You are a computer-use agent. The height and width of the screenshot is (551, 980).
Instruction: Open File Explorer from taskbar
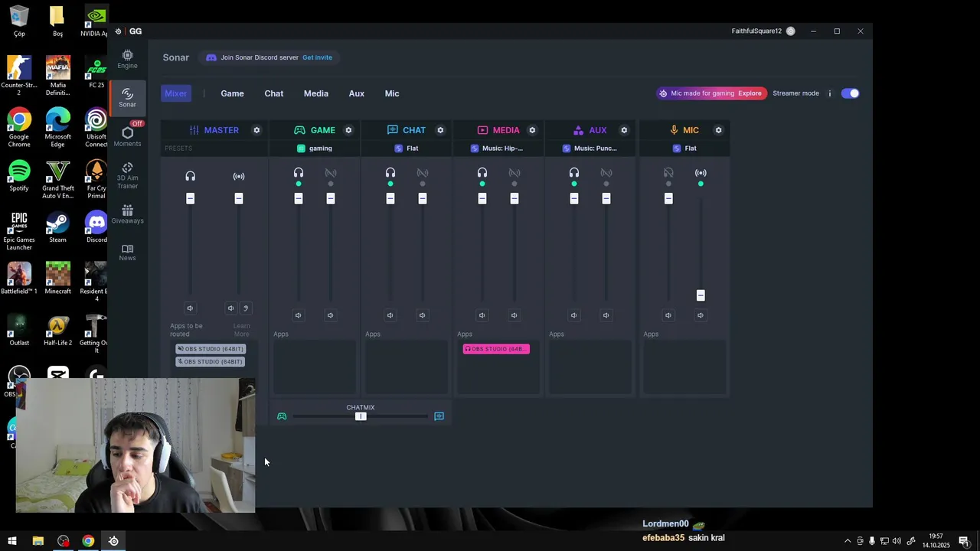pyautogui.click(x=38, y=541)
